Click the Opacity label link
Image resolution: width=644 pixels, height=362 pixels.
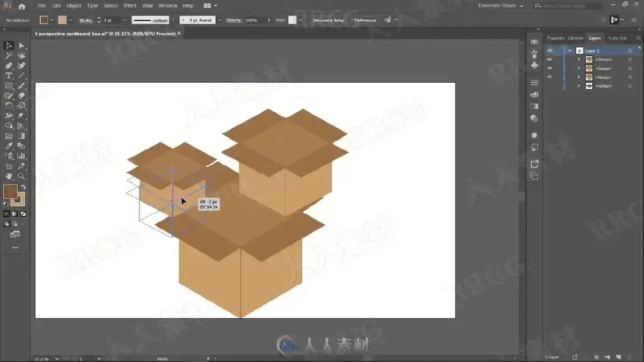[x=234, y=20]
